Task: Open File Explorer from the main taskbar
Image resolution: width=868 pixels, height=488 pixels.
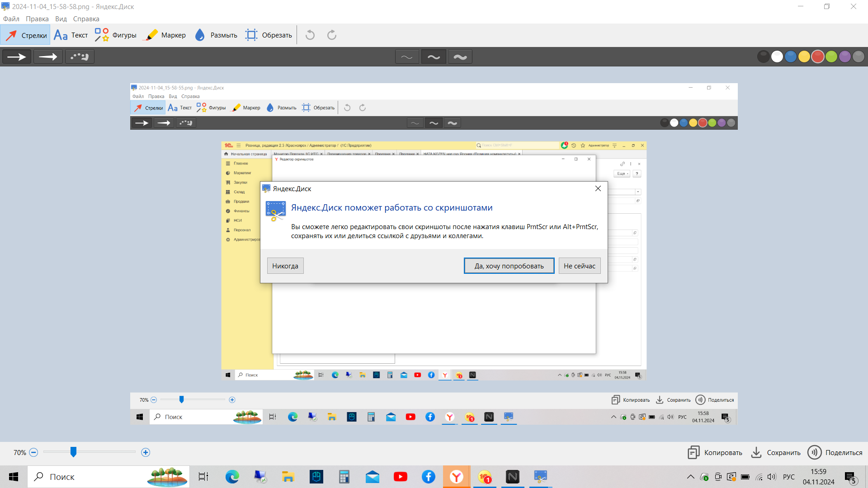Action: click(288, 477)
